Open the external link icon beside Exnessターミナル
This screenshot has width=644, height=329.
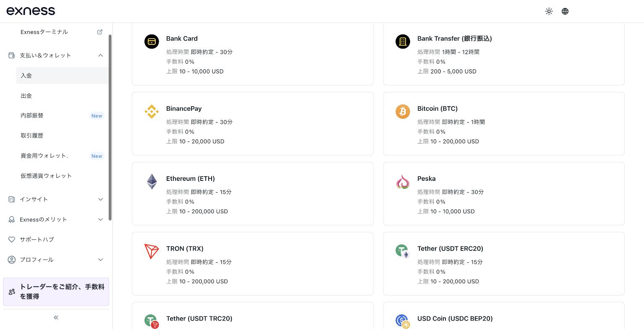pos(100,32)
